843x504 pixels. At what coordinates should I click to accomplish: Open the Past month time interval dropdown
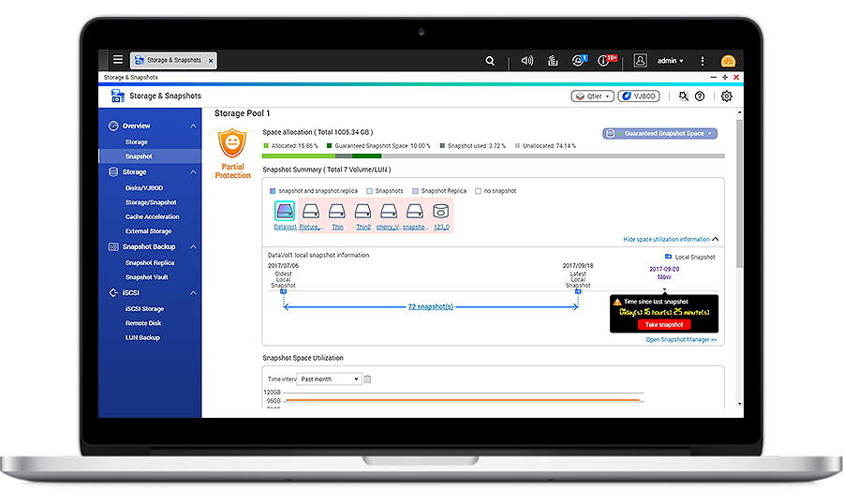[329, 379]
